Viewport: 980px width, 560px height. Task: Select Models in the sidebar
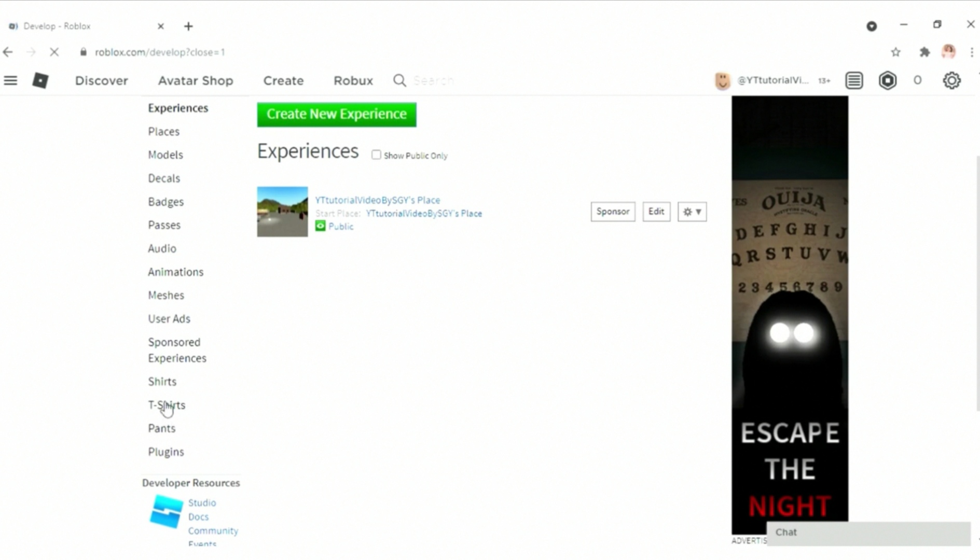(165, 155)
